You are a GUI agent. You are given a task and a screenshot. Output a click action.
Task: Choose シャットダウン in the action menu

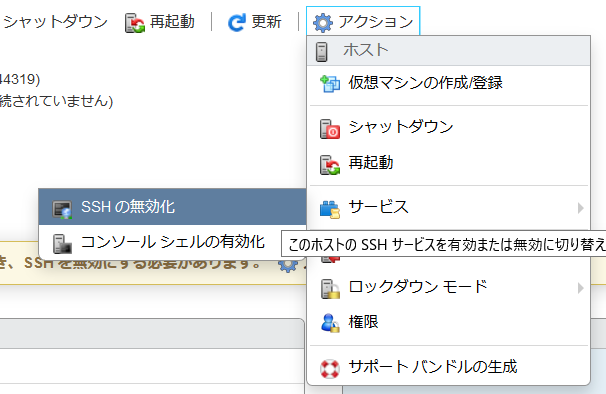click(x=448, y=127)
